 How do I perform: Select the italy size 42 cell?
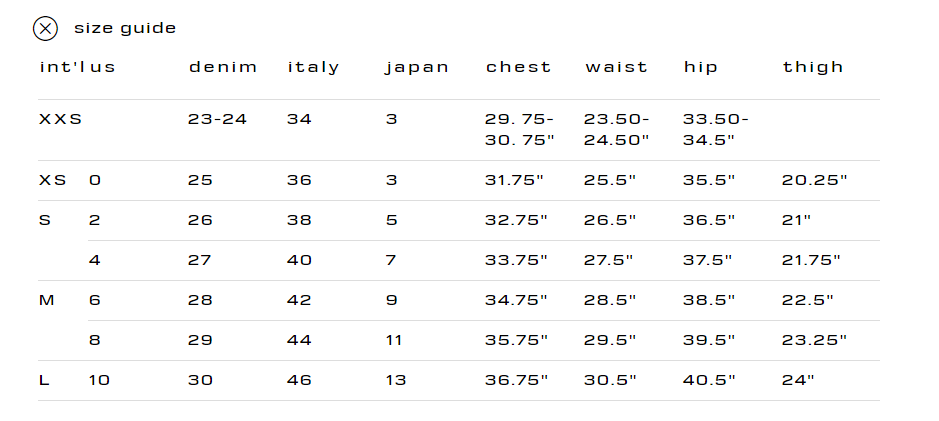pyautogui.click(x=299, y=301)
